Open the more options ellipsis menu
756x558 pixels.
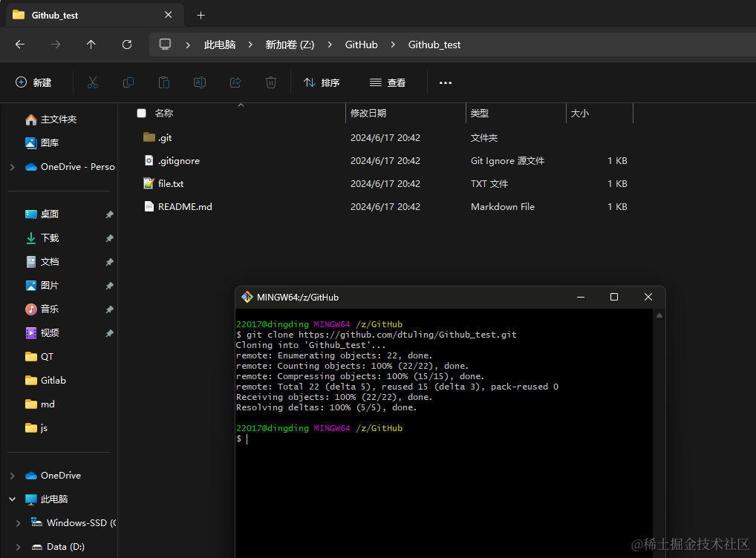click(x=446, y=83)
